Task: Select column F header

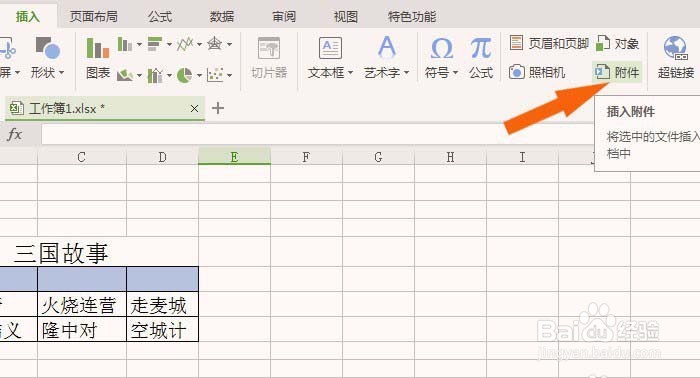Action: [306, 157]
